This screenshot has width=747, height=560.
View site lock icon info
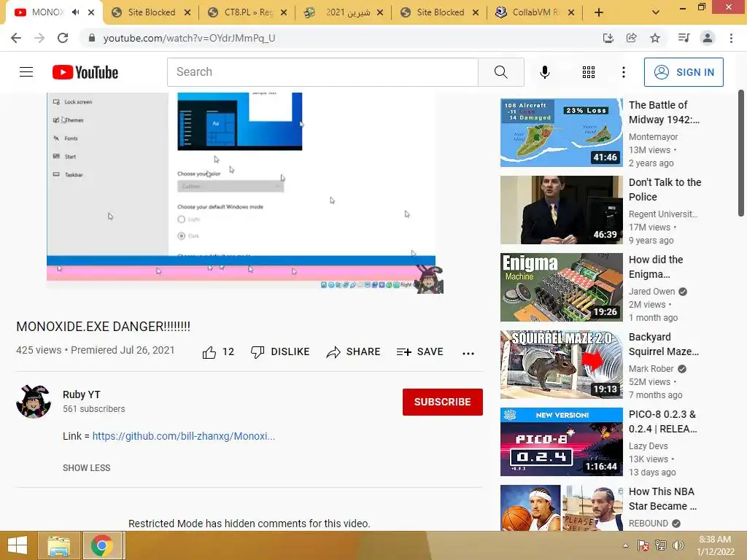pyautogui.click(x=92, y=38)
